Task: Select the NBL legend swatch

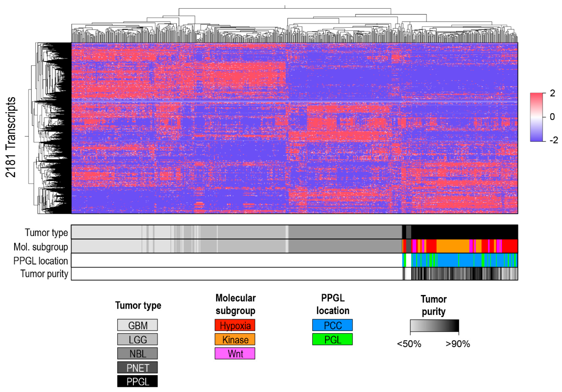Action: click(x=137, y=354)
